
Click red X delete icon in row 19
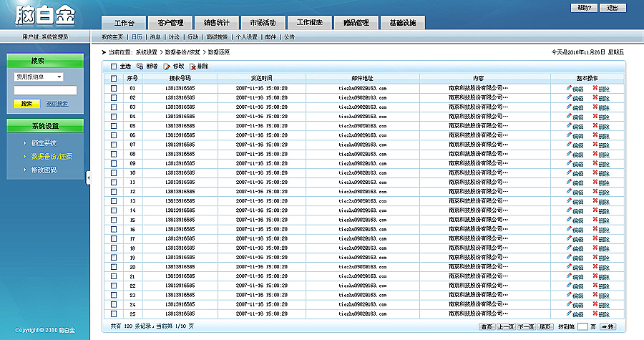coord(595,257)
